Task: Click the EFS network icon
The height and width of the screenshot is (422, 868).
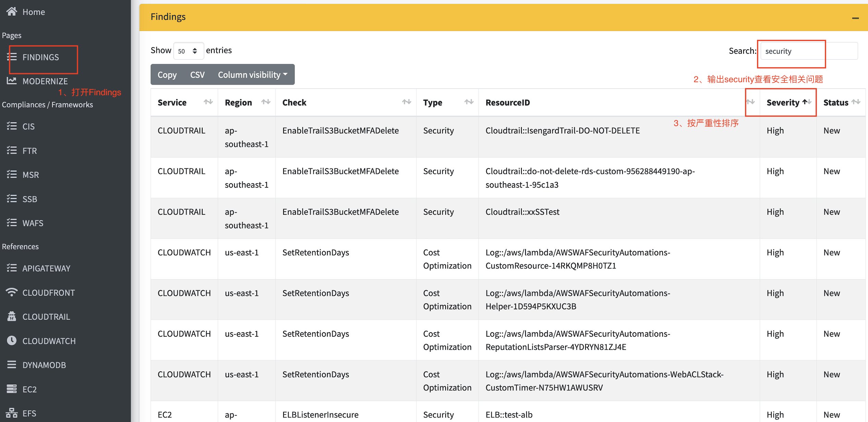Action: (x=12, y=413)
